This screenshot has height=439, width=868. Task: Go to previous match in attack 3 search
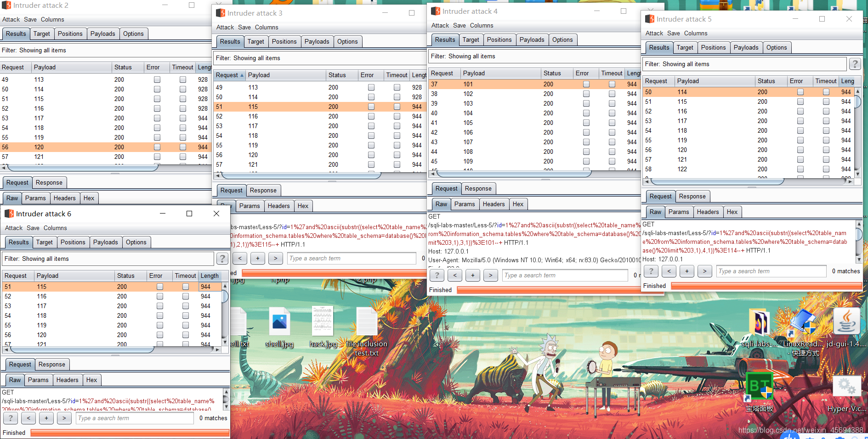(240, 258)
